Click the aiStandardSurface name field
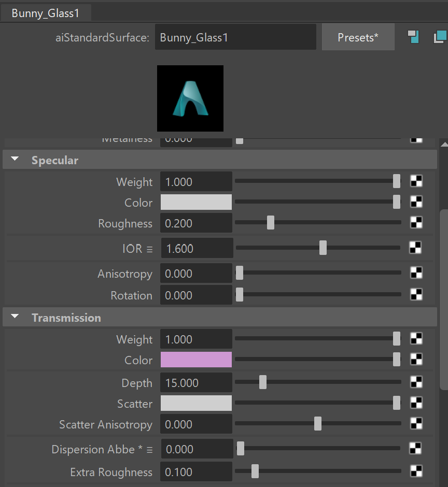 [235, 37]
